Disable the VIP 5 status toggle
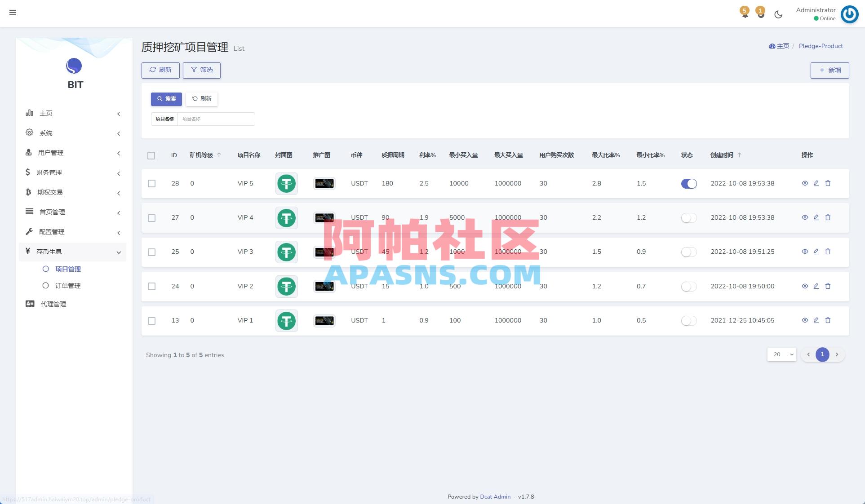865x504 pixels. (x=688, y=183)
